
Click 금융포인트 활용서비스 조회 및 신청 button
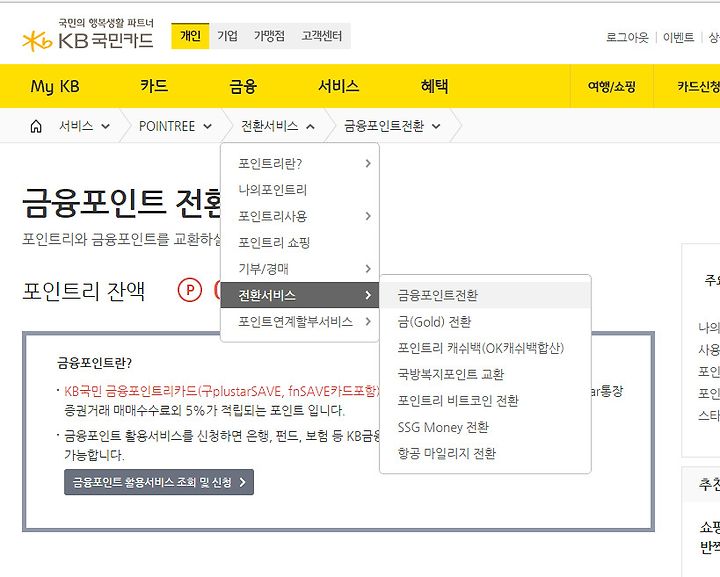159,482
